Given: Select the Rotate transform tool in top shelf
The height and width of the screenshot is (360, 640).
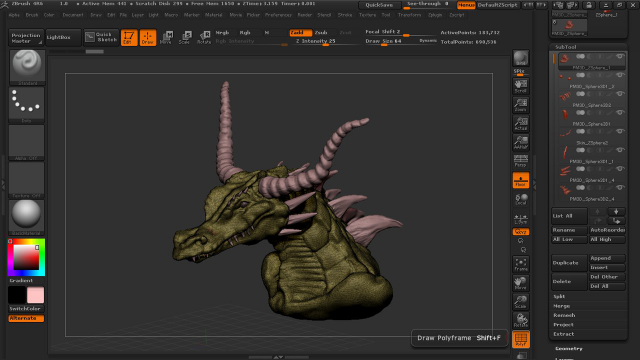Looking at the screenshot, I should click(204, 38).
